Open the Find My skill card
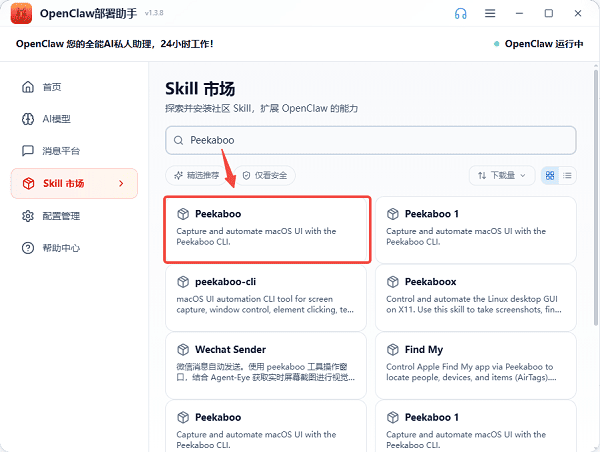The width and height of the screenshot is (600, 452). pos(476,366)
